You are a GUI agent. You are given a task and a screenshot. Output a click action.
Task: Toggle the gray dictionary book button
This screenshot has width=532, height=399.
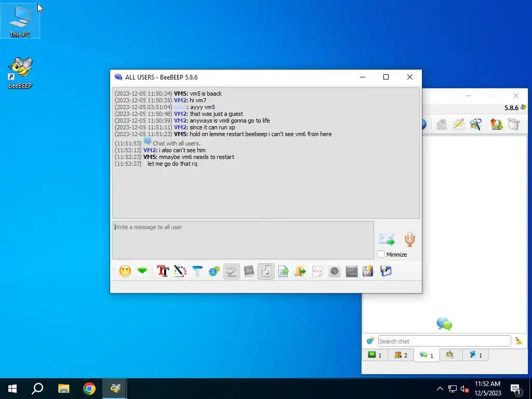(x=249, y=271)
